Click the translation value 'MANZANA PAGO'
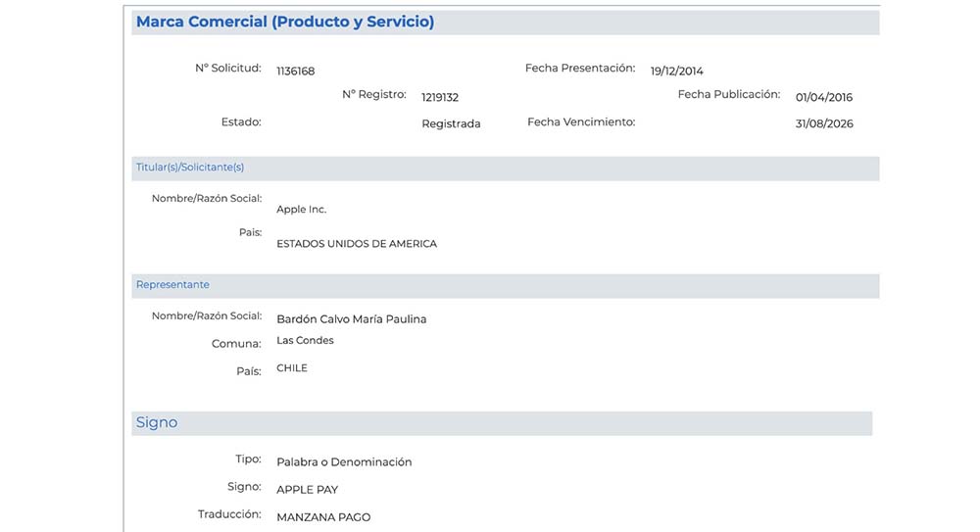This screenshot has width=980, height=532. click(x=323, y=517)
